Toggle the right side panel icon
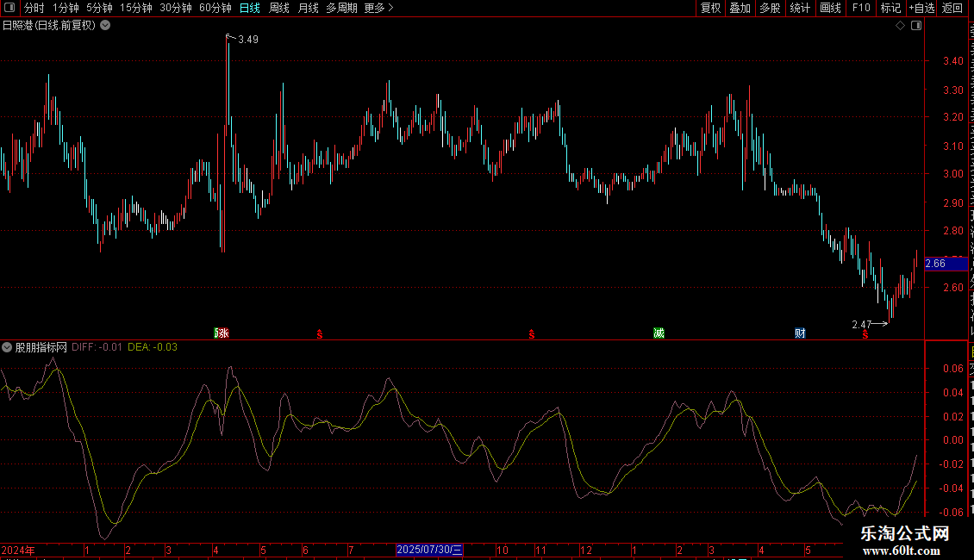The height and width of the screenshot is (560, 974). point(916,26)
